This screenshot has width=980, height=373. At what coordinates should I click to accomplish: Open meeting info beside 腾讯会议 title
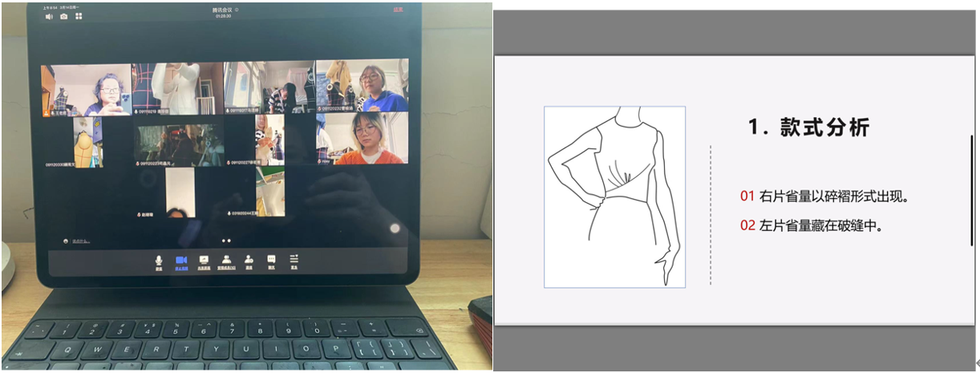tap(236, 10)
